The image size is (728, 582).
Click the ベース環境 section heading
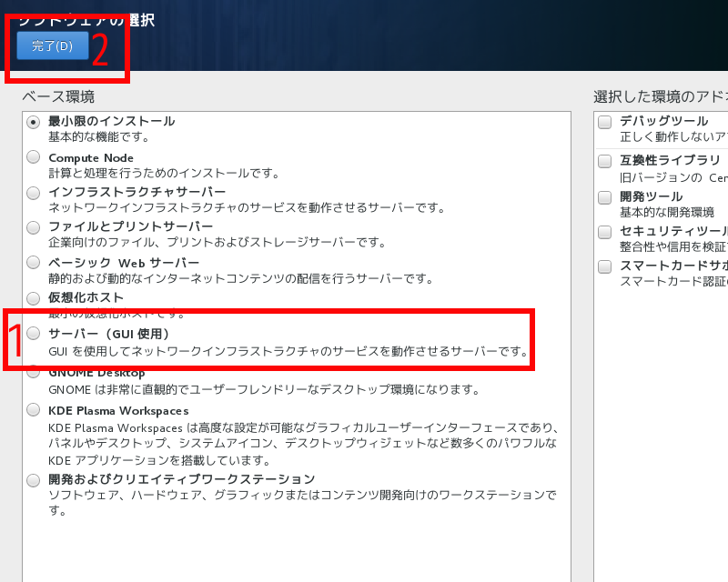click(58, 96)
